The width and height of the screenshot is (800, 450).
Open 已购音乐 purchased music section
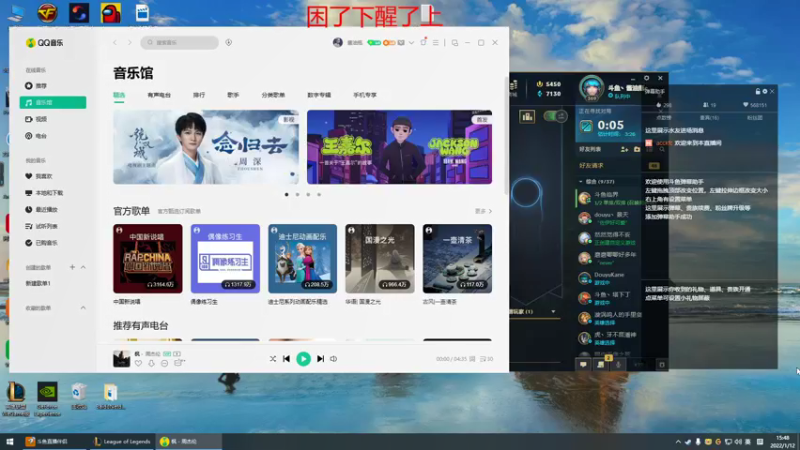[x=41, y=243]
